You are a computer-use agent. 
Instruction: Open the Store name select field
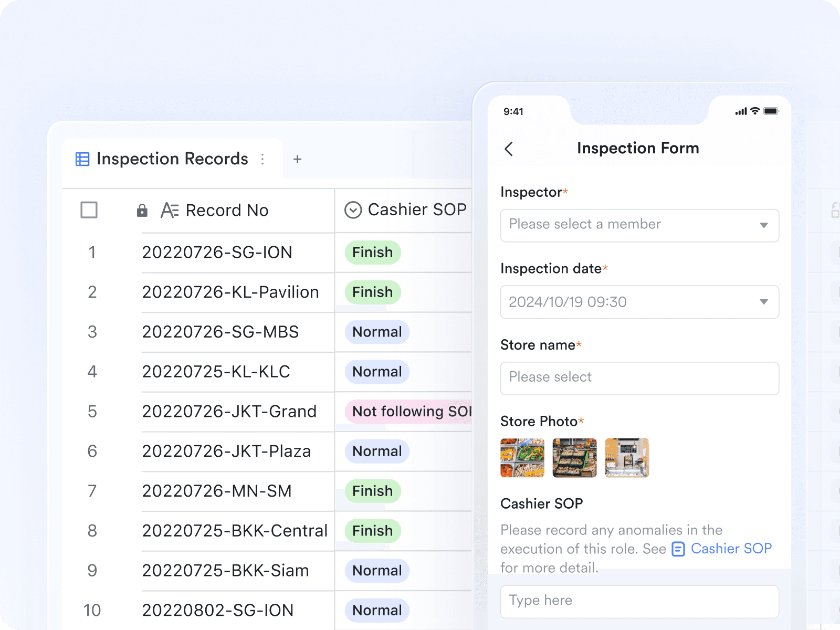[x=639, y=379]
